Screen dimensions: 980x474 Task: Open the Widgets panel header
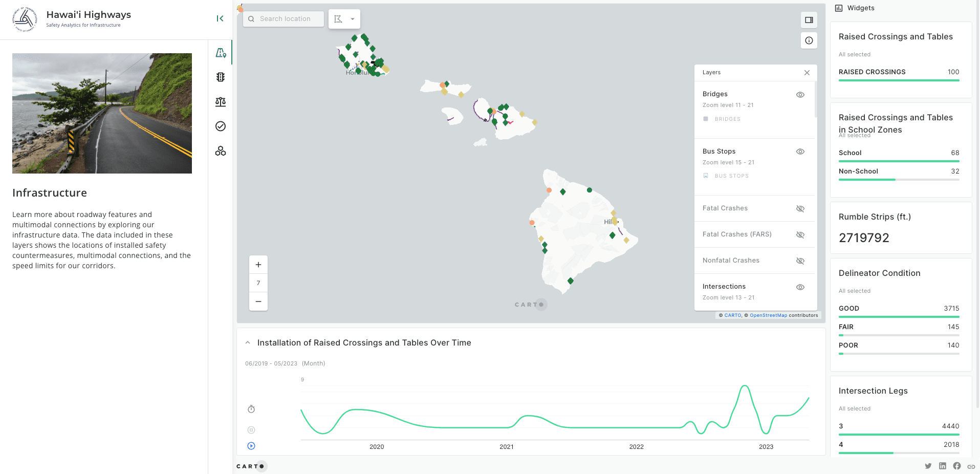pyautogui.click(x=854, y=8)
